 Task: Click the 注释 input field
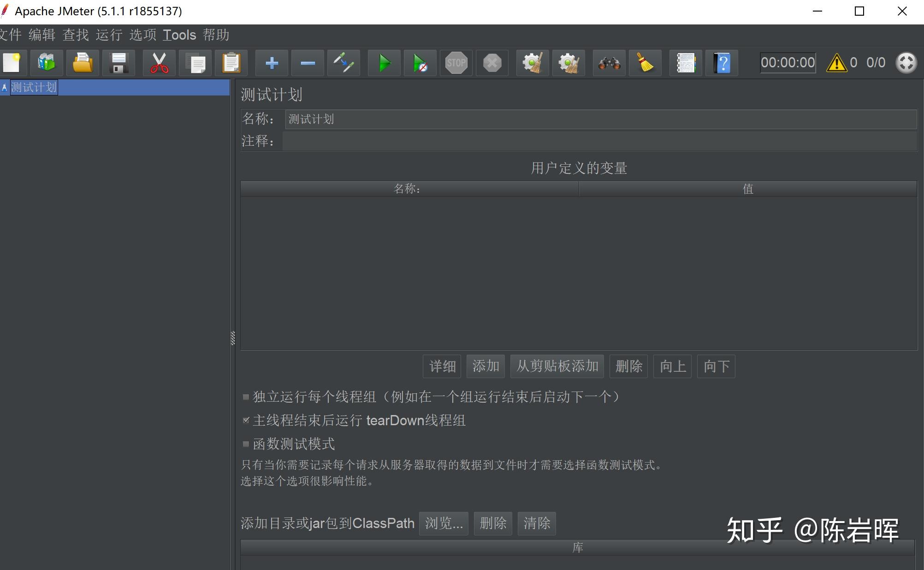click(599, 141)
